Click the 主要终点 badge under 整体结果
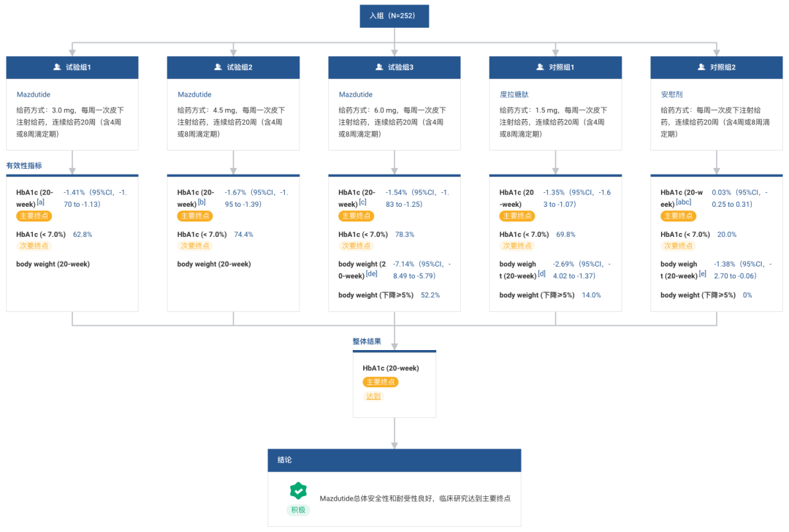This screenshot has height=532, width=789. click(381, 382)
